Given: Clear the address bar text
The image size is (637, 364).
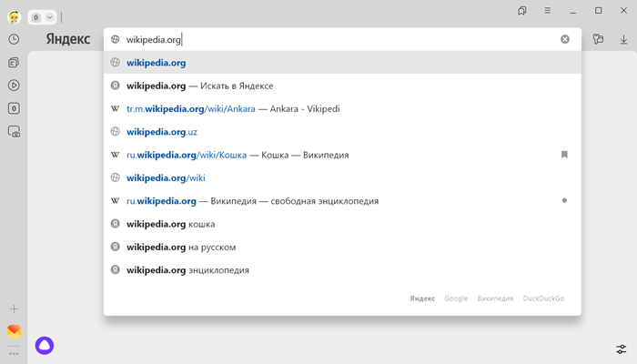Looking at the screenshot, I should point(565,39).
